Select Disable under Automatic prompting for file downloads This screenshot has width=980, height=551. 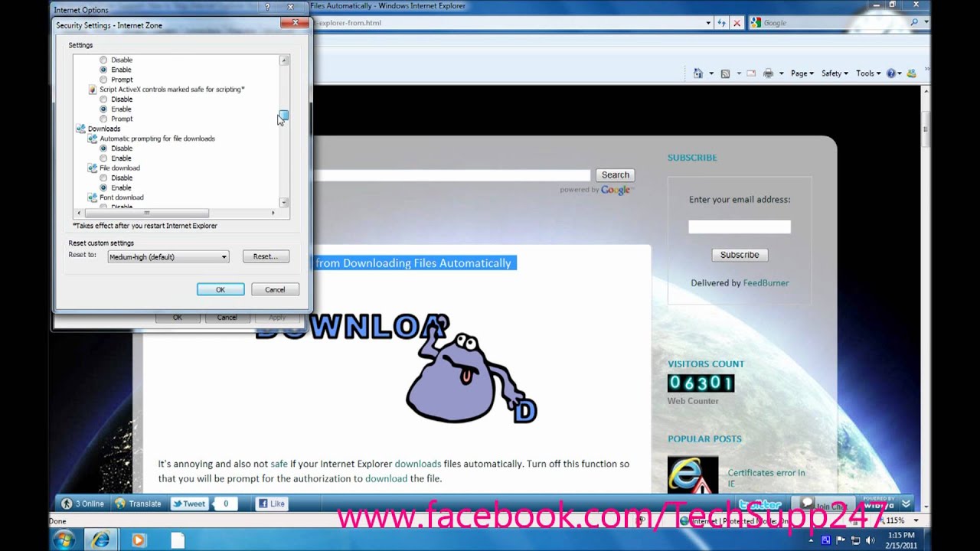[x=103, y=148]
